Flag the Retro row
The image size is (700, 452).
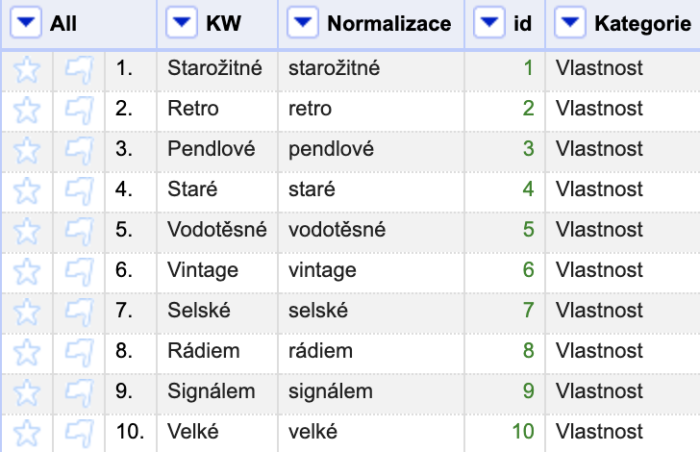[x=79, y=110]
